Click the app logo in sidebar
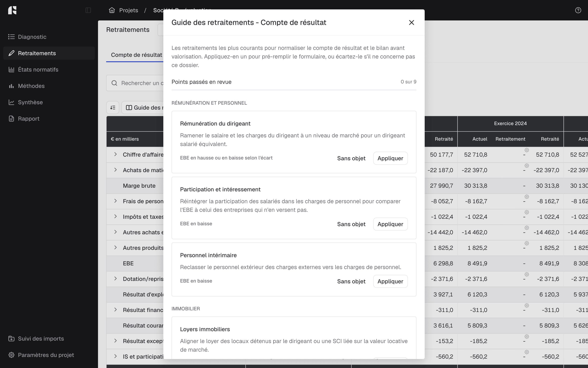Image resolution: width=588 pixels, height=368 pixels. (x=12, y=10)
